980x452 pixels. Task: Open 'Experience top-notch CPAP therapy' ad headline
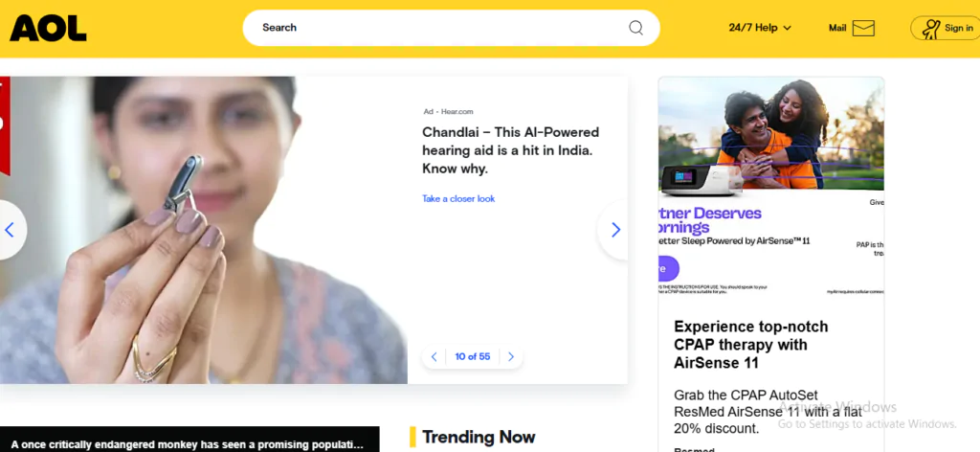coord(751,345)
